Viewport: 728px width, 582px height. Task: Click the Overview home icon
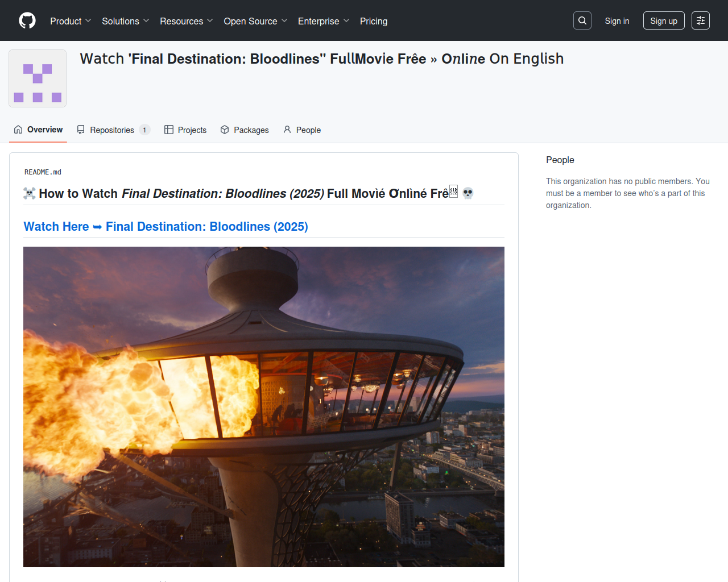[18, 130]
